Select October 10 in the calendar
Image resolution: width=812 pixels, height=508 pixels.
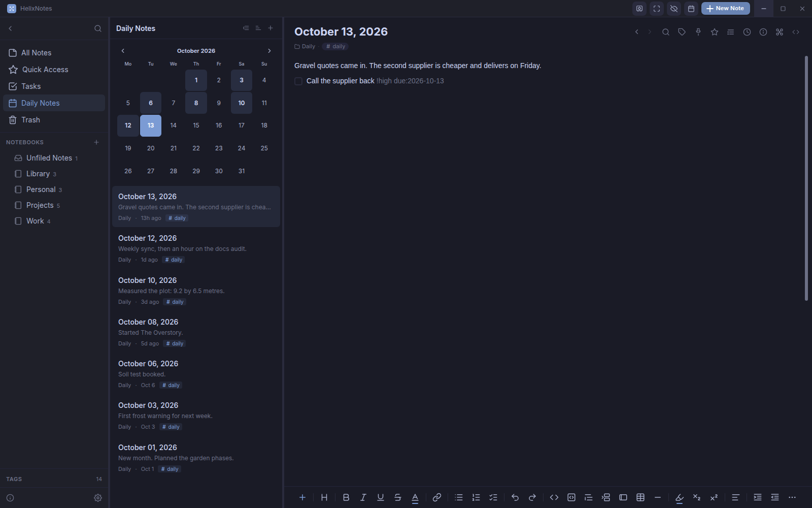click(242, 103)
